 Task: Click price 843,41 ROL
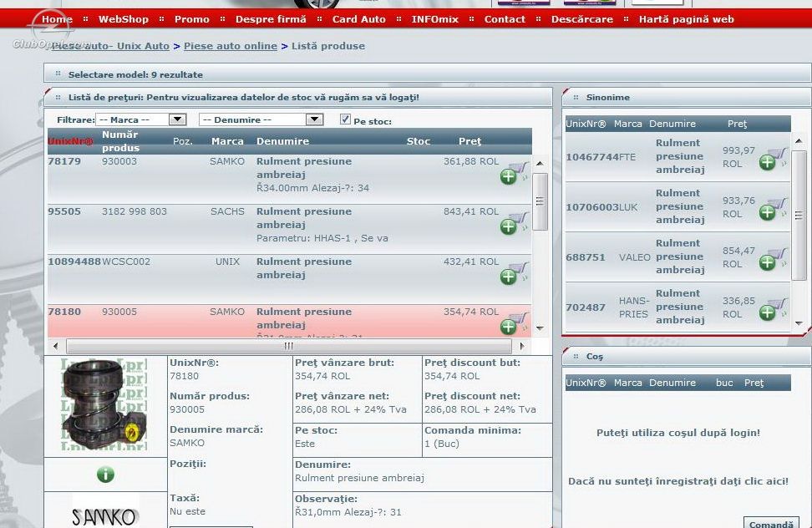(470, 211)
